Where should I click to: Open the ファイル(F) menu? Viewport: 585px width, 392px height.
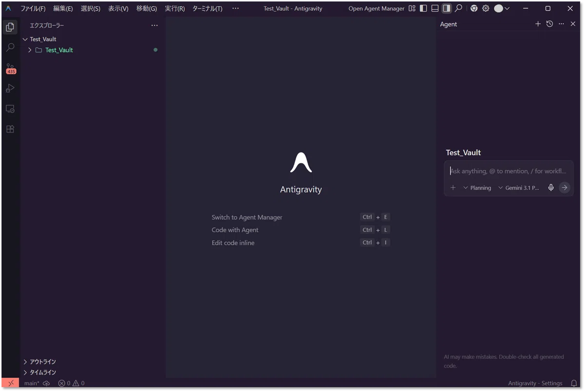pos(33,8)
